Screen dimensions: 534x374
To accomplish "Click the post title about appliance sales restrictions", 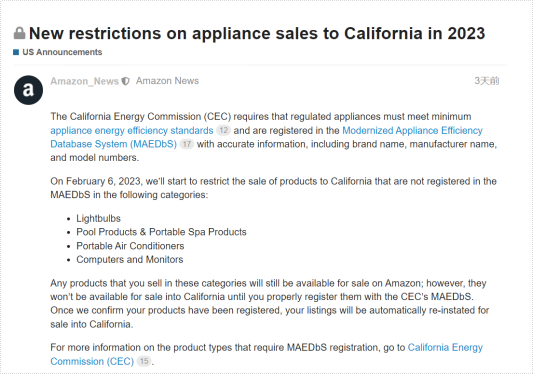I will (x=257, y=33).
